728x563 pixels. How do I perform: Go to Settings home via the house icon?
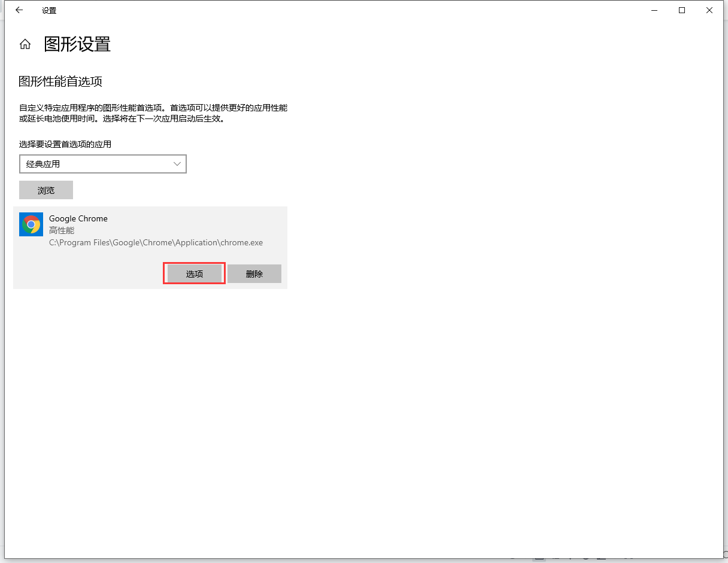click(25, 44)
